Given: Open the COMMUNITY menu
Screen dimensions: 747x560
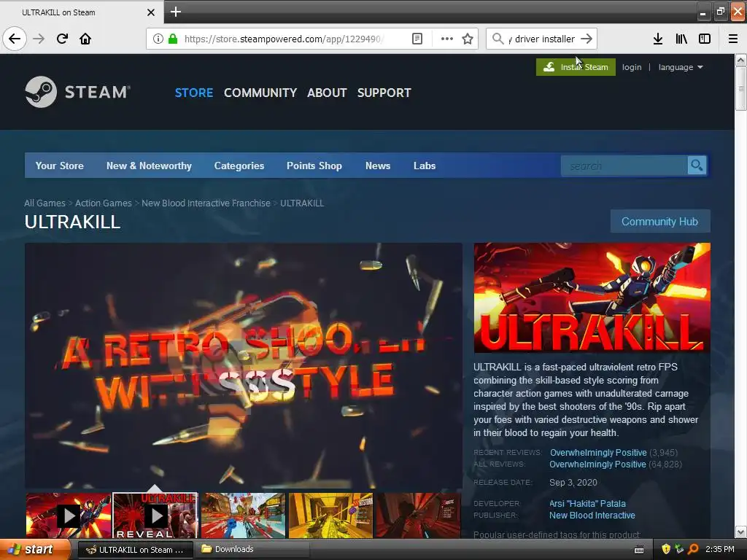Looking at the screenshot, I should 260,93.
